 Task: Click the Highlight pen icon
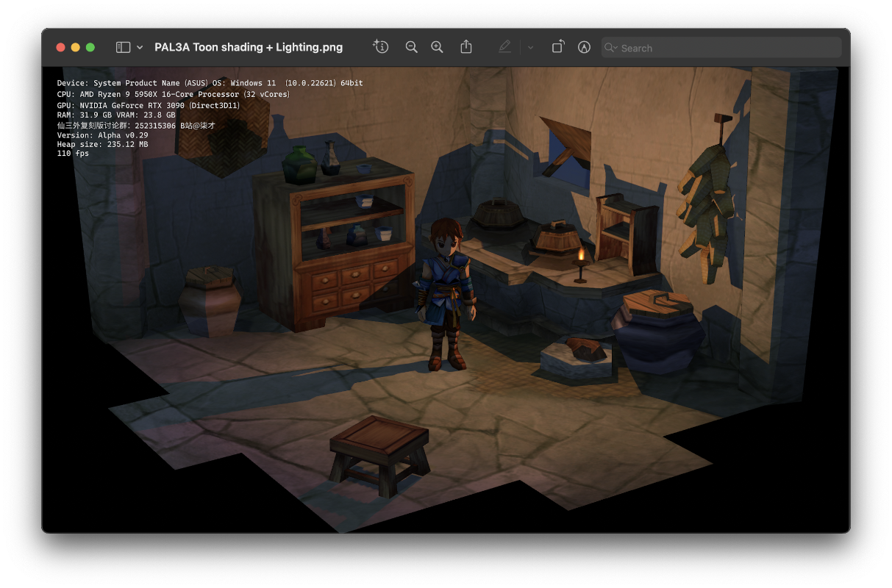point(504,46)
